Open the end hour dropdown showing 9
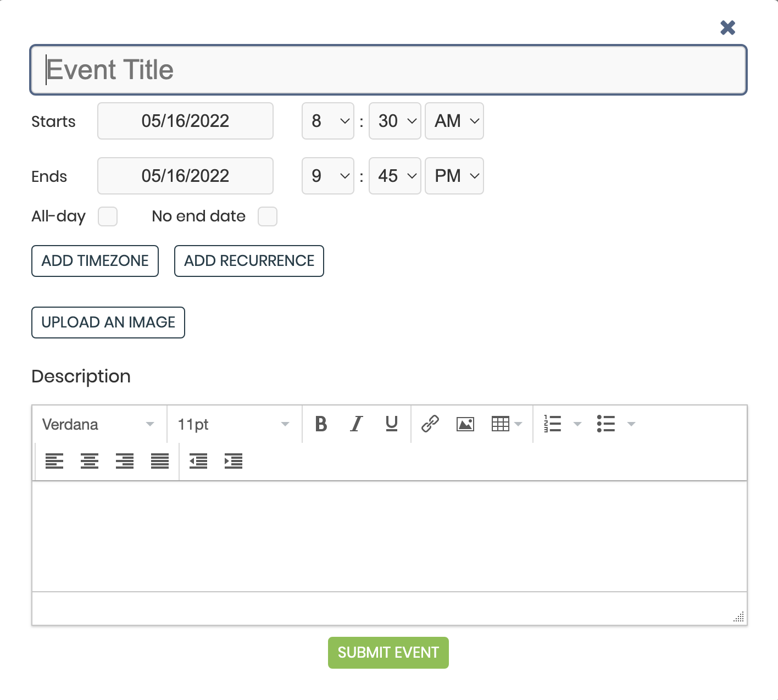The image size is (778, 700). pyautogui.click(x=328, y=176)
